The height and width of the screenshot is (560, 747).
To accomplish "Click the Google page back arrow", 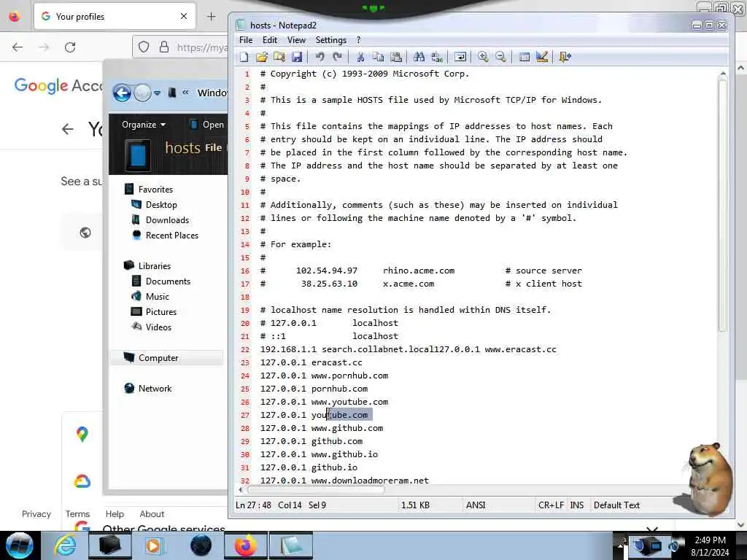I will pos(68,129).
